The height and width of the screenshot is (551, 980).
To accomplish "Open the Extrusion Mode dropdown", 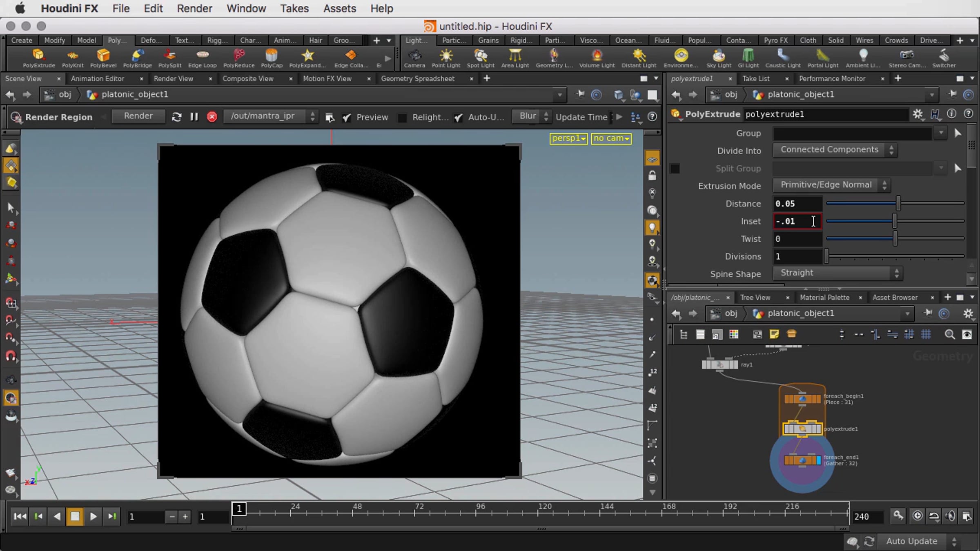I will pyautogui.click(x=832, y=185).
